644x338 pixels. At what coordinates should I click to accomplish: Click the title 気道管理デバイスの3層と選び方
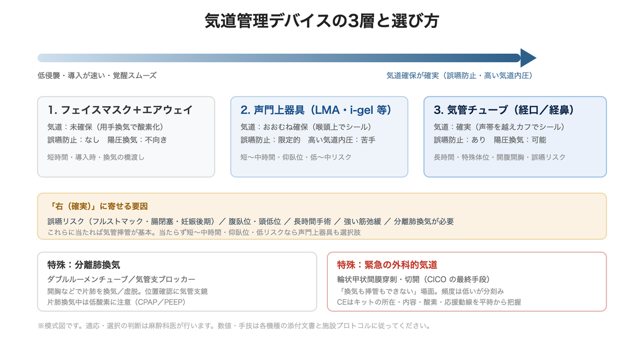click(x=322, y=21)
